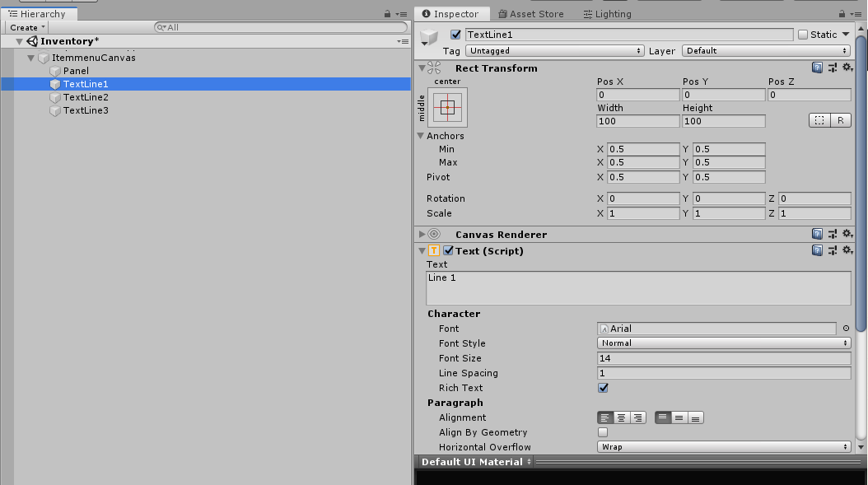Open the Hierarchy panel options menu
This screenshot has height=485, width=868.
[402, 14]
